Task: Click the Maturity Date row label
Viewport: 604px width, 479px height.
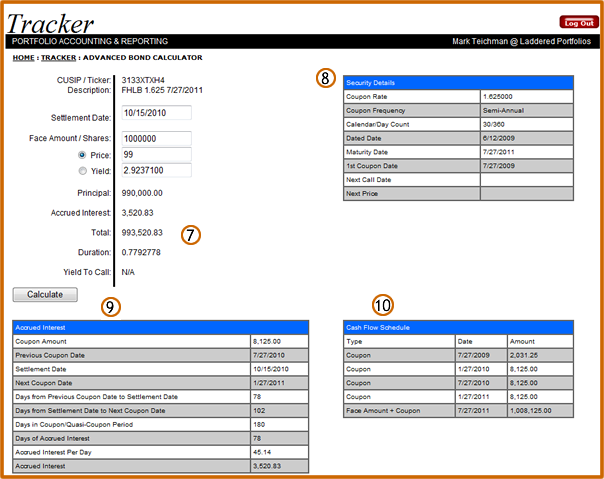Action: [x=367, y=152]
